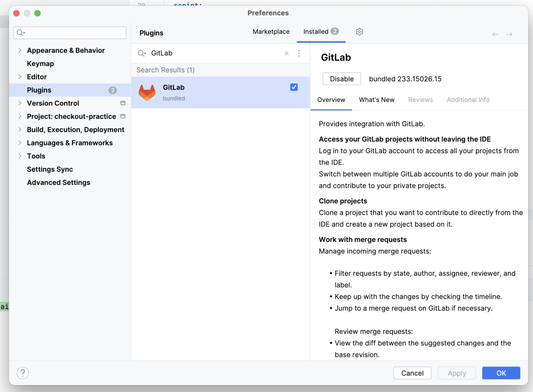Open the Overview tab for GitLab
This screenshot has height=392, width=533.
[x=331, y=100]
